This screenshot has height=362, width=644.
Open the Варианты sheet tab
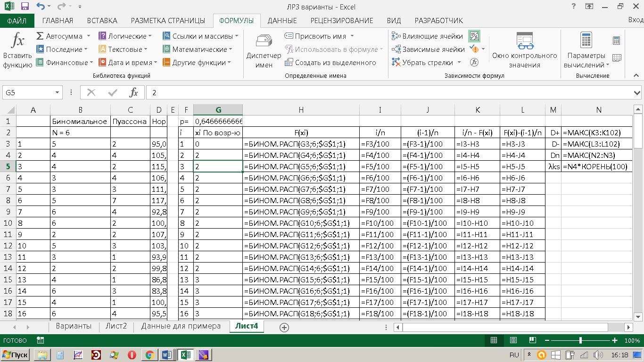click(x=74, y=326)
